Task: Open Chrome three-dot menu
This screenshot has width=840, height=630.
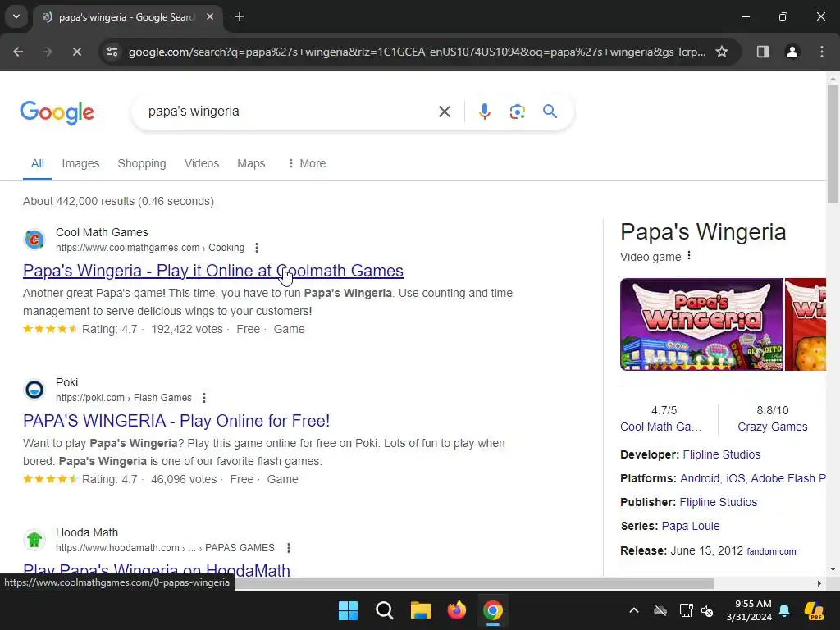Action: click(821, 52)
